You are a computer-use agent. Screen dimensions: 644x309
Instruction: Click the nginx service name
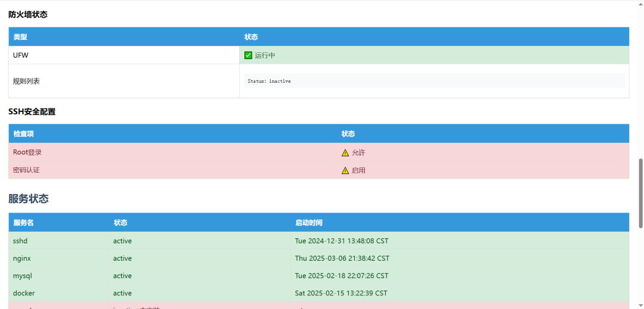click(22, 258)
